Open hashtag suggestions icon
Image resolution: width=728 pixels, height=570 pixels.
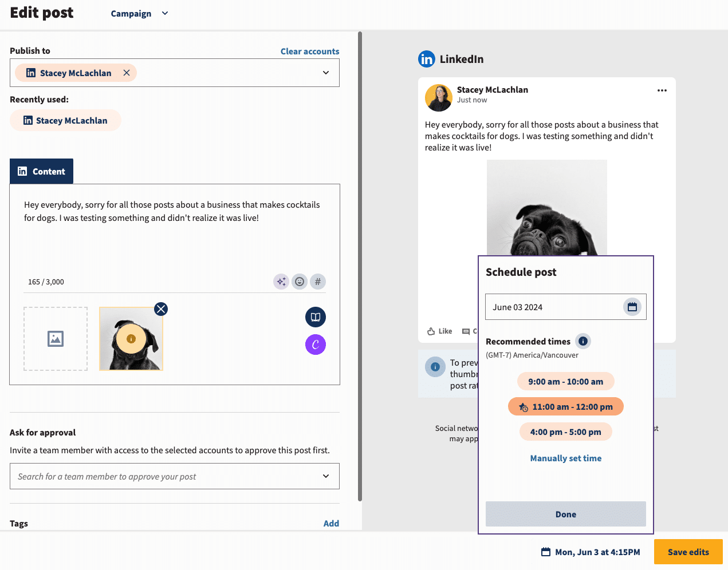318,282
